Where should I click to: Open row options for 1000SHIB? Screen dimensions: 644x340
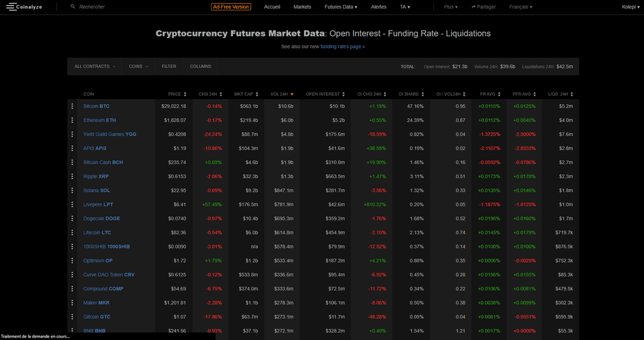(72, 247)
